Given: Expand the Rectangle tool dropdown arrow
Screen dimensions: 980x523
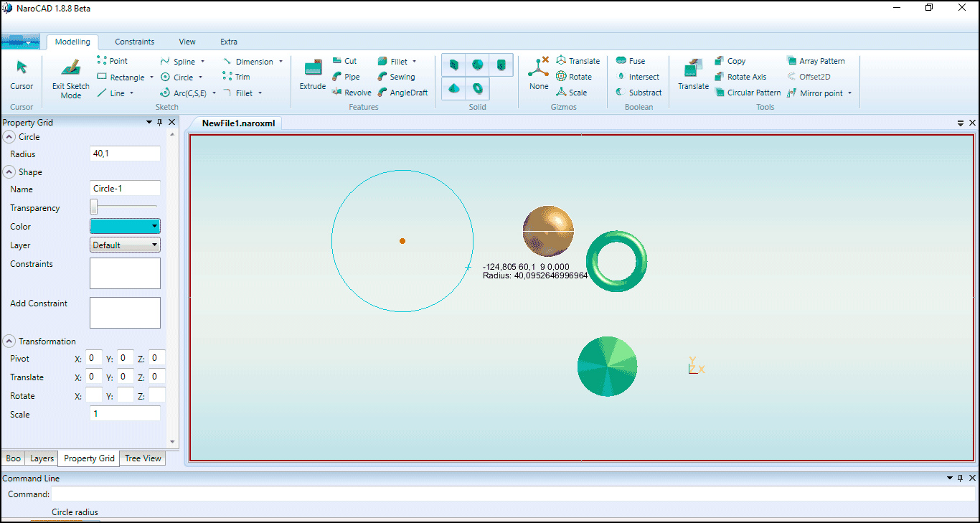Looking at the screenshot, I should (x=151, y=77).
